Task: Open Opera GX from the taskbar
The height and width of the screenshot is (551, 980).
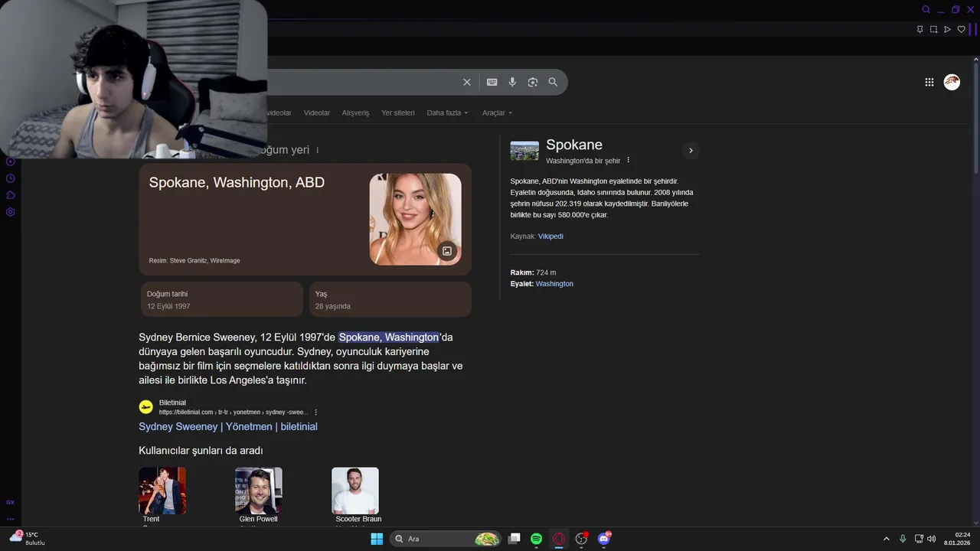Action: pyautogui.click(x=559, y=539)
